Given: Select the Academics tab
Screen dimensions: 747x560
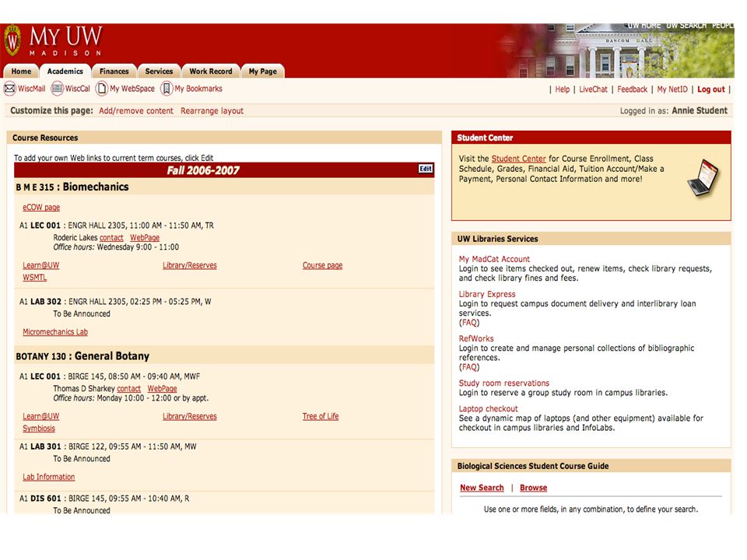Looking at the screenshot, I should tap(65, 72).
